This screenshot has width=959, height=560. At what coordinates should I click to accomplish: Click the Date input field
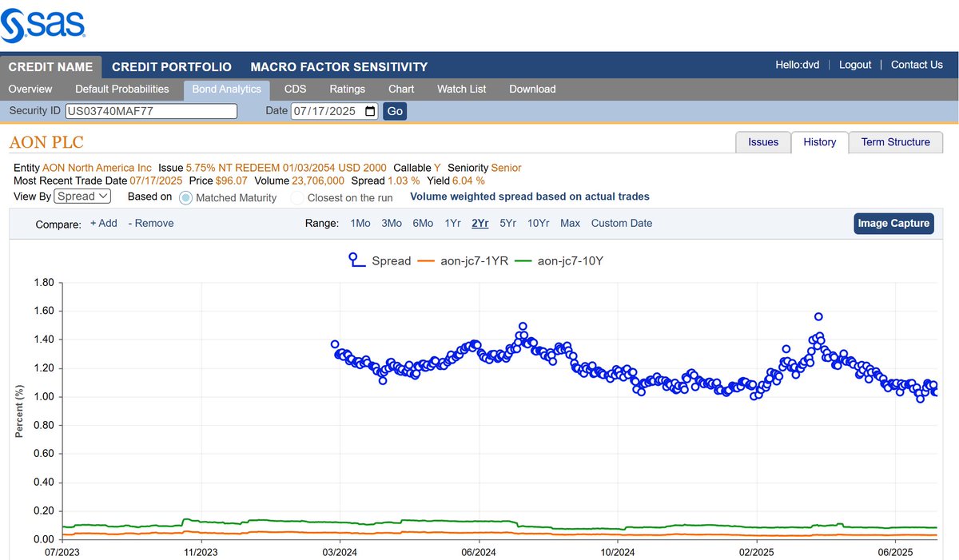point(334,111)
